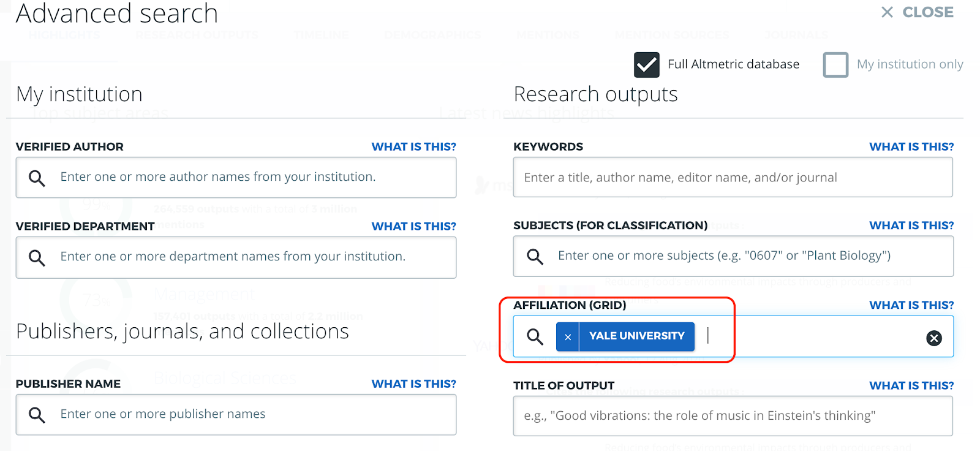
Task: Click the Subjects field magnifier icon
Action: click(535, 256)
